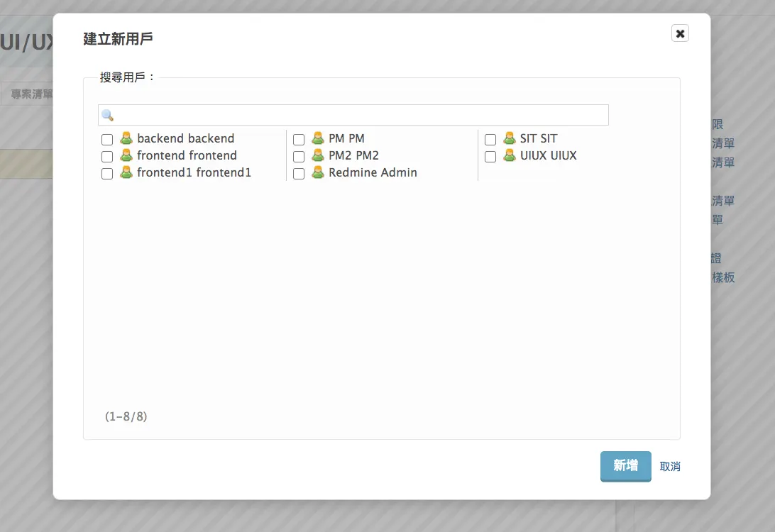Screen dimensions: 775x532
Task: Enable the Redmine Admin checkbox
Action: tap(299, 174)
